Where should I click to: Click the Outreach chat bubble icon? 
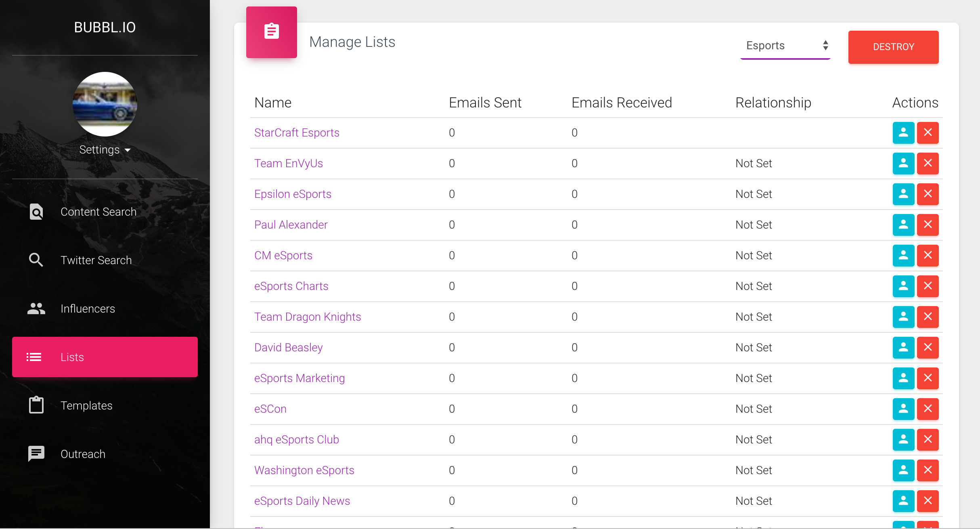coord(36,453)
